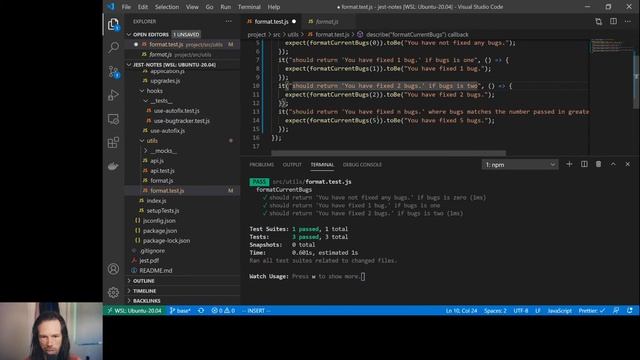Viewport: 640px width, 360px height.
Task: Open the File menu
Action: [x=126, y=7]
